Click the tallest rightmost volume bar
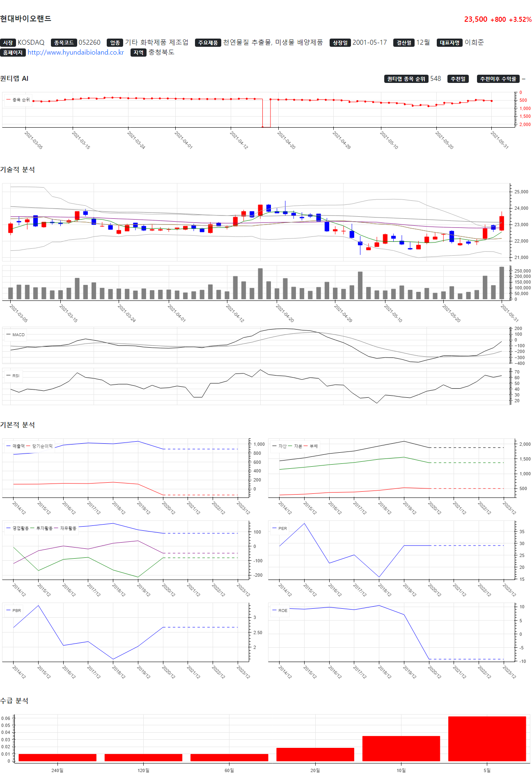The width and height of the screenshot is (532, 777). click(502, 283)
